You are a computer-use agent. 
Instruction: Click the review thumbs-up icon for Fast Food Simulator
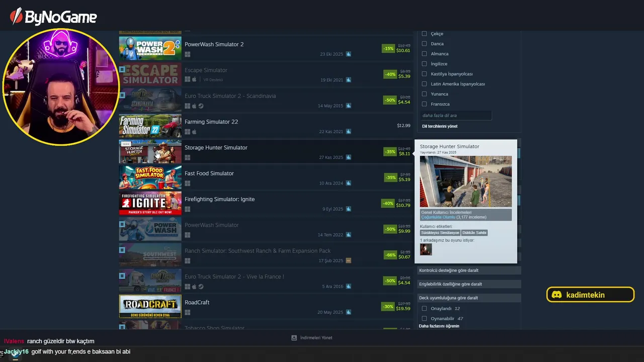[348, 183]
